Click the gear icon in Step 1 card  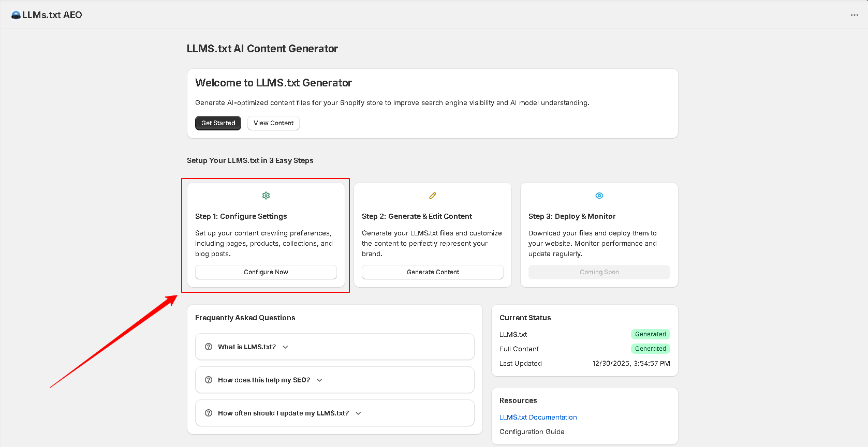pos(266,196)
